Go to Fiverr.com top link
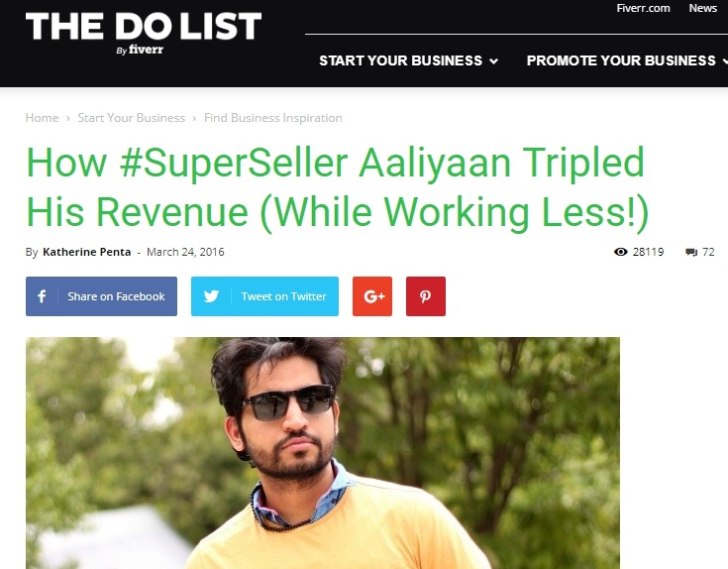Image resolution: width=728 pixels, height=569 pixels. 643,8
